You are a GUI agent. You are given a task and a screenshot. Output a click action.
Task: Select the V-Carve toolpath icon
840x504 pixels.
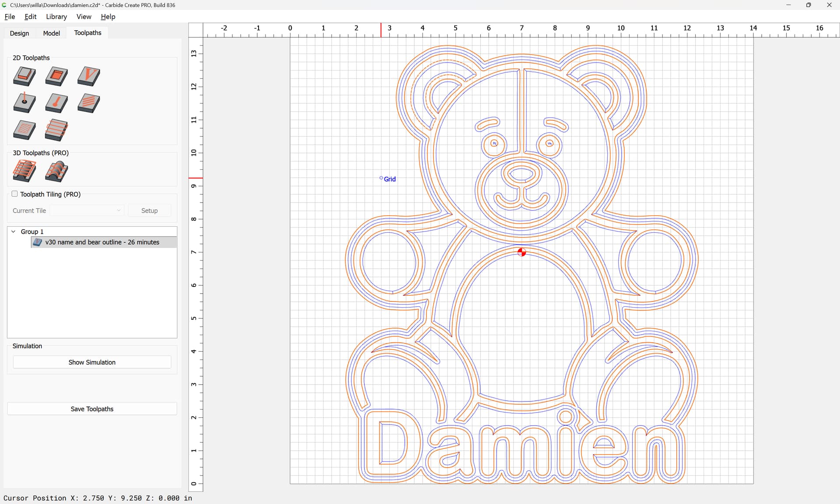point(89,76)
